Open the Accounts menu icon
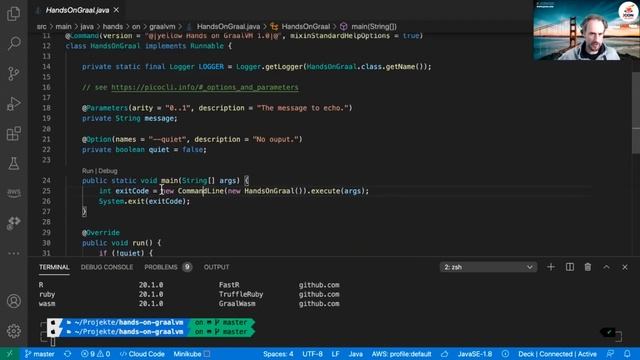 tap(13, 301)
